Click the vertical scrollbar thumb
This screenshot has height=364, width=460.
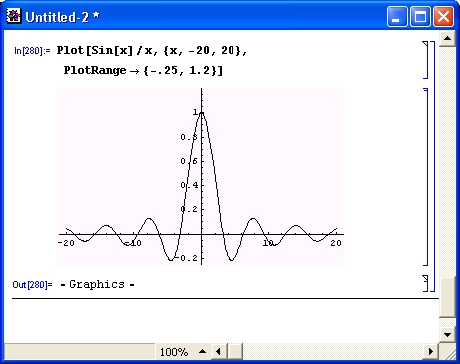point(447,297)
